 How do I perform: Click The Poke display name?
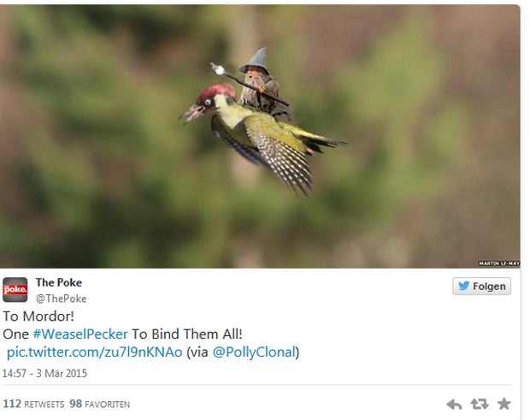click(x=59, y=282)
